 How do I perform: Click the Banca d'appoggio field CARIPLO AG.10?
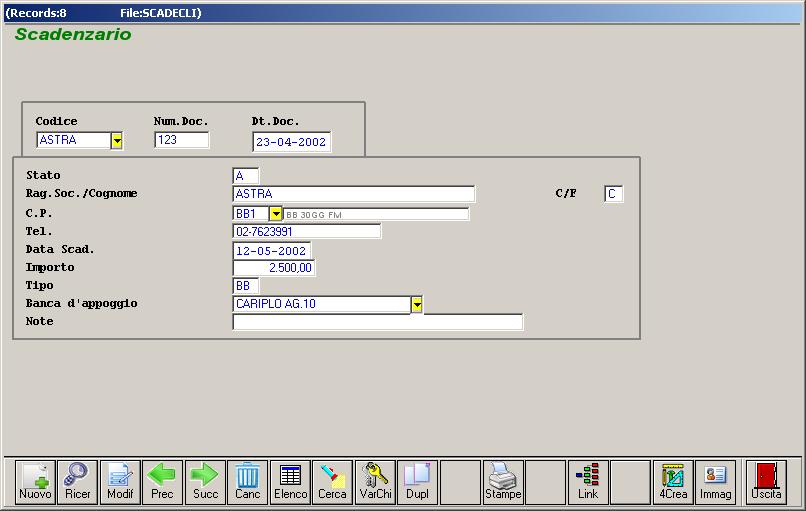pos(322,304)
